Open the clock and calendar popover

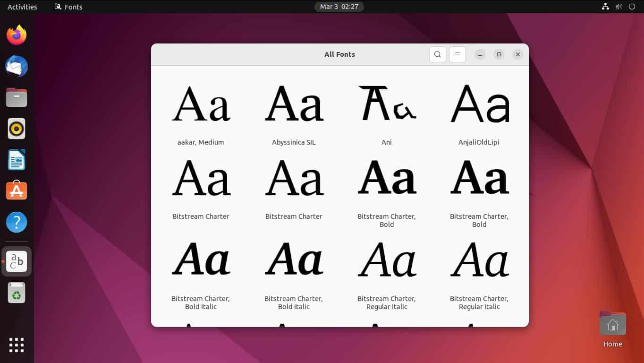click(x=339, y=7)
